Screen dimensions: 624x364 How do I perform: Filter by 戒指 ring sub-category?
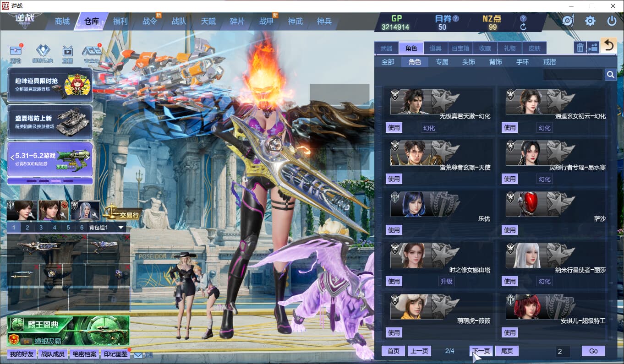[549, 62]
